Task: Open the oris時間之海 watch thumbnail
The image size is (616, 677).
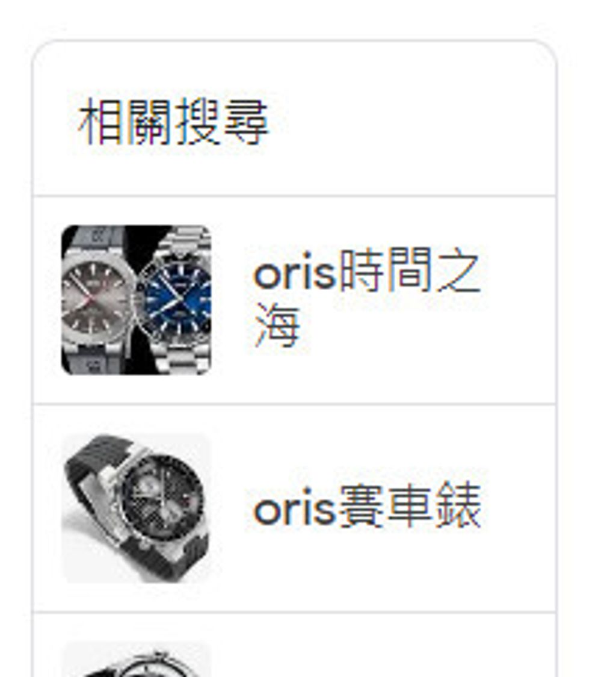Action: click(137, 300)
